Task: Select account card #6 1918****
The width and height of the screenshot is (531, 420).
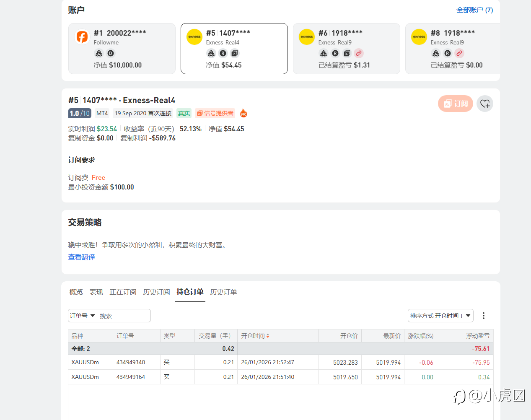Action: coord(347,49)
